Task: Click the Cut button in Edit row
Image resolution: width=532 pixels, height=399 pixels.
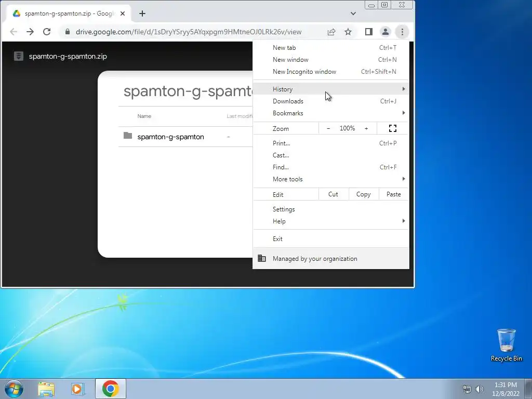Action: pyautogui.click(x=333, y=194)
